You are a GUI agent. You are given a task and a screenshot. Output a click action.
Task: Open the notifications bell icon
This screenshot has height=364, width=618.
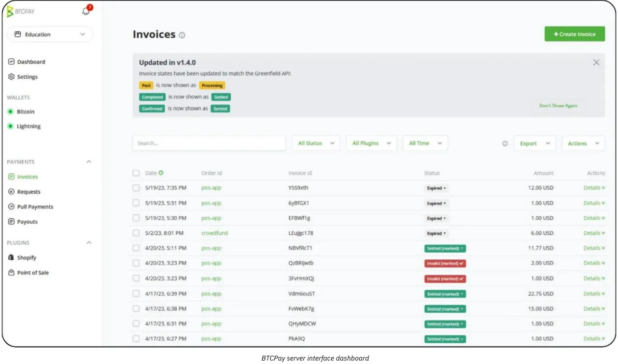point(86,11)
